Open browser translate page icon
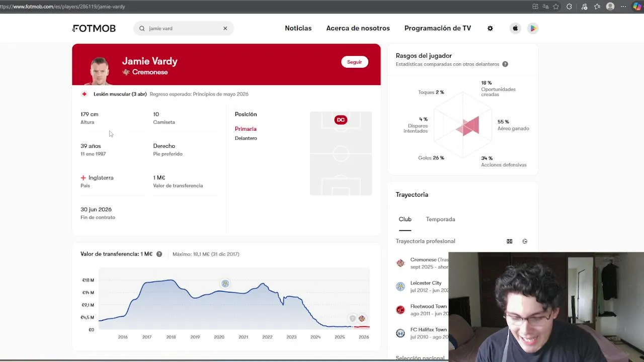 pos(546,7)
